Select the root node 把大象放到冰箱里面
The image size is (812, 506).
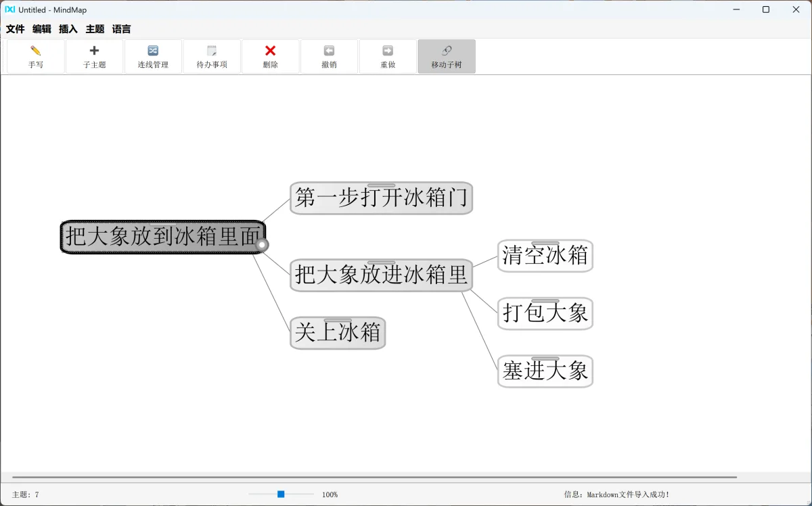click(x=162, y=237)
